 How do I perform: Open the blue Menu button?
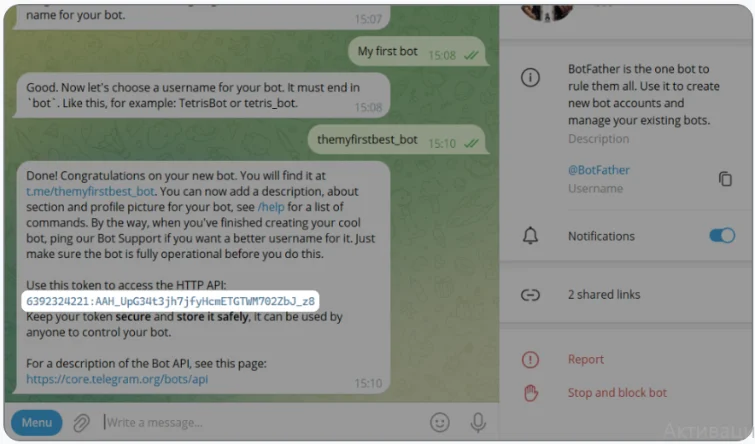coord(37,422)
